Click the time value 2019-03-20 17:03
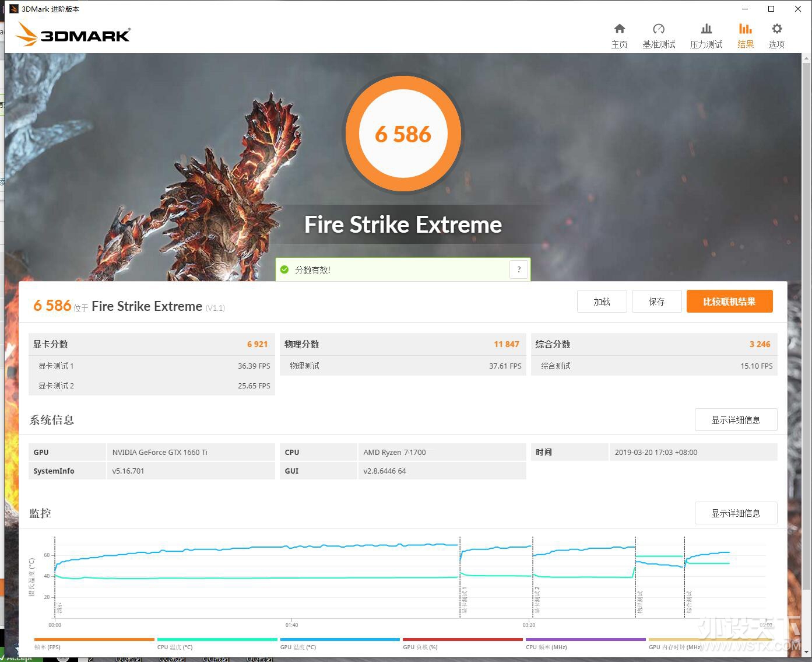812x662 pixels. pos(656,452)
